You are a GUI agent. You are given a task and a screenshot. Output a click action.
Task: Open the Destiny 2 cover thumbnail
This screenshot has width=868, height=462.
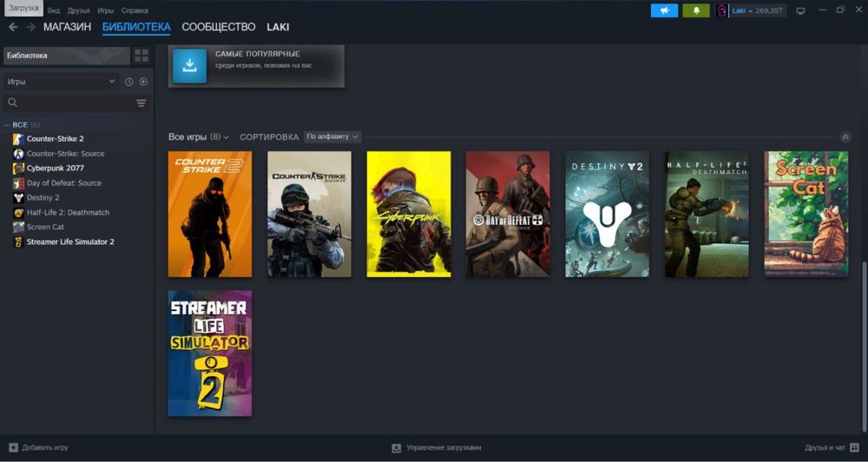[x=608, y=214]
